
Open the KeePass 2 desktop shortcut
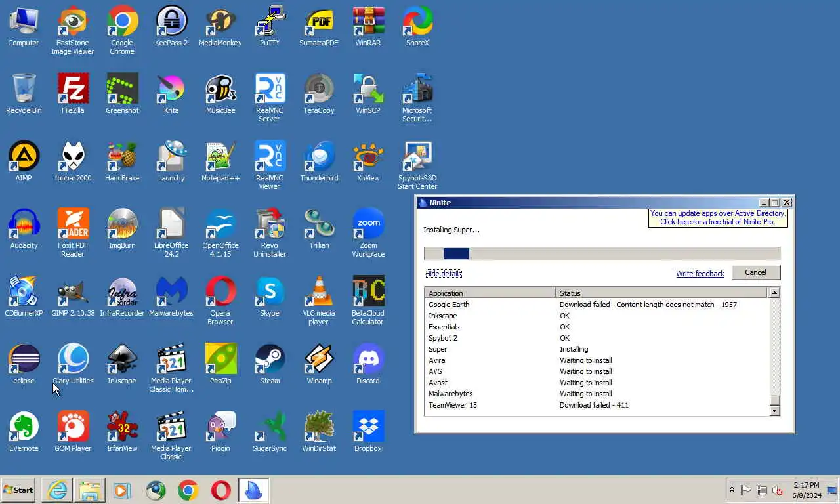coord(171,26)
